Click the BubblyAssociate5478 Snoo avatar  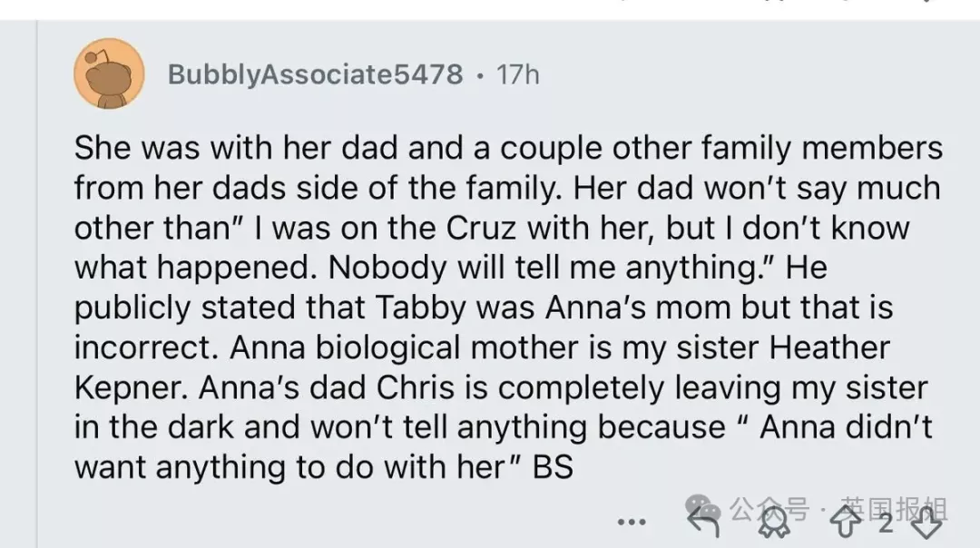(108, 73)
